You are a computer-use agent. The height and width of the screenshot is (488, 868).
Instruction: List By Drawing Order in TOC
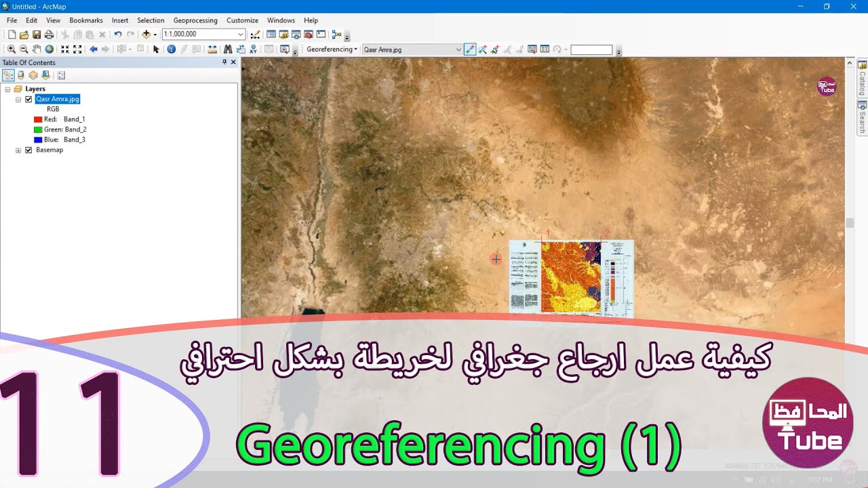point(8,75)
